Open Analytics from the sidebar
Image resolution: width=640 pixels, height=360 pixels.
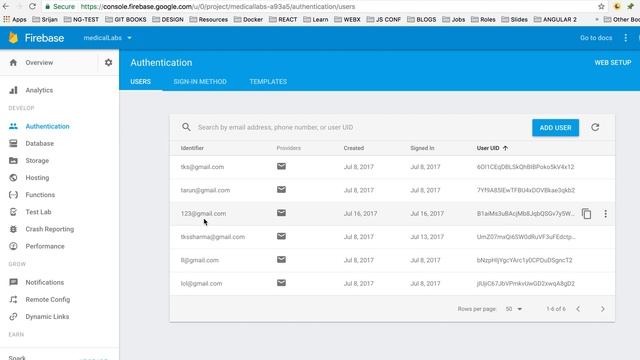[39, 90]
